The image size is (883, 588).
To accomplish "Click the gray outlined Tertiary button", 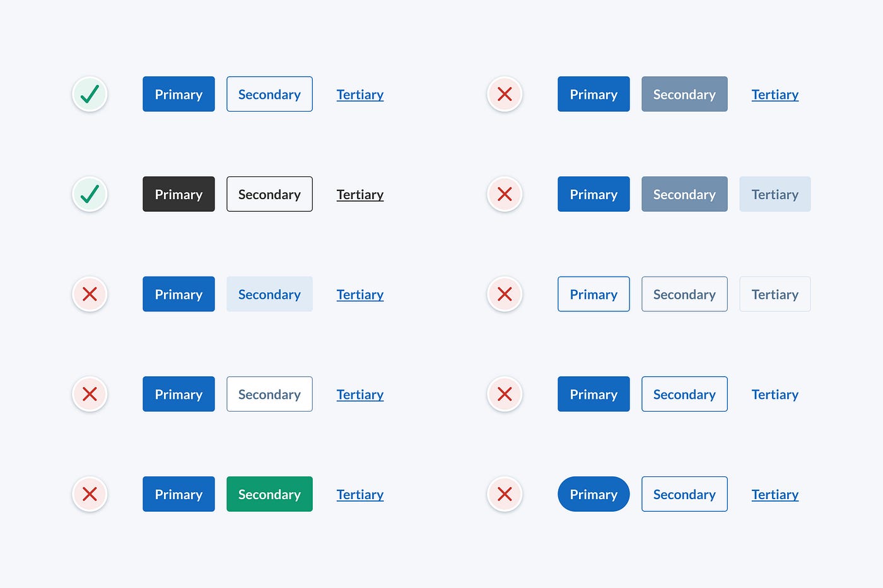I will [x=775, y=294].
